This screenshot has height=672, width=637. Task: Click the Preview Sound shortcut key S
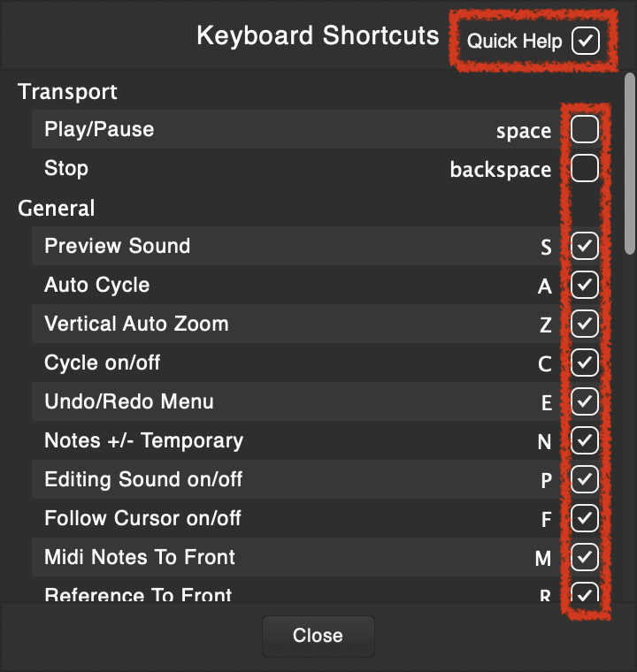(x=546, y=248)
